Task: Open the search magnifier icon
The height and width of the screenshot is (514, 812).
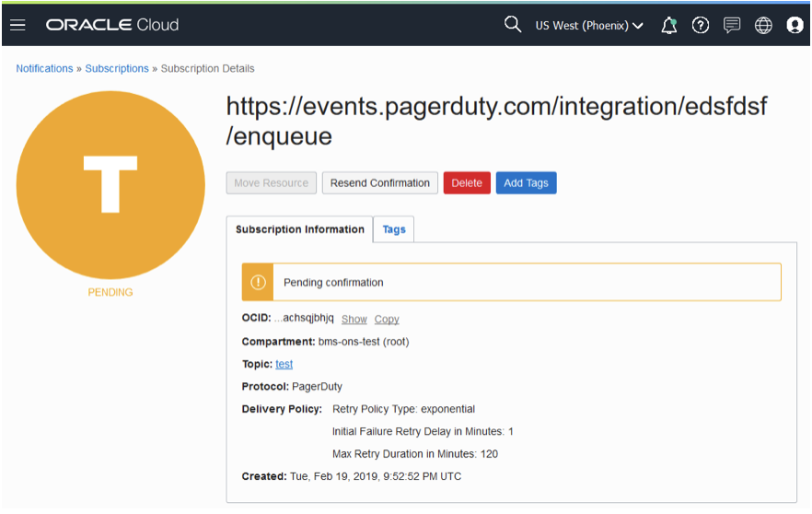Action: [513, 25]
